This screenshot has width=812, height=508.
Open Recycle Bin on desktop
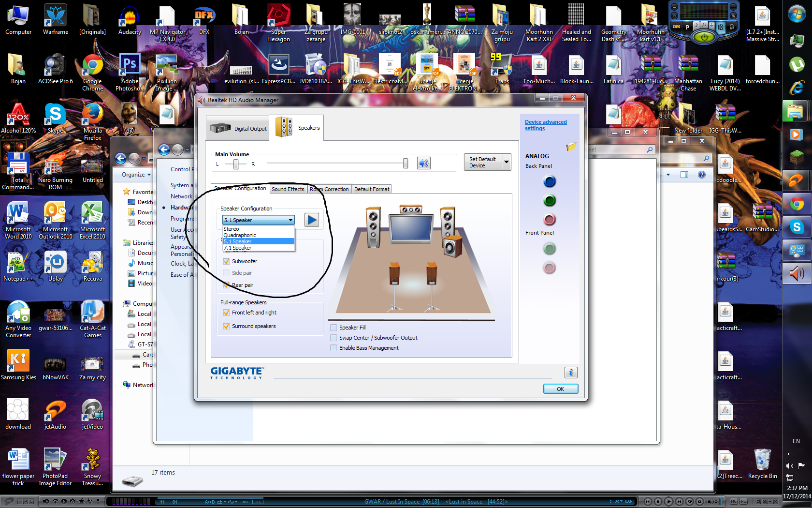click(762, 464)
